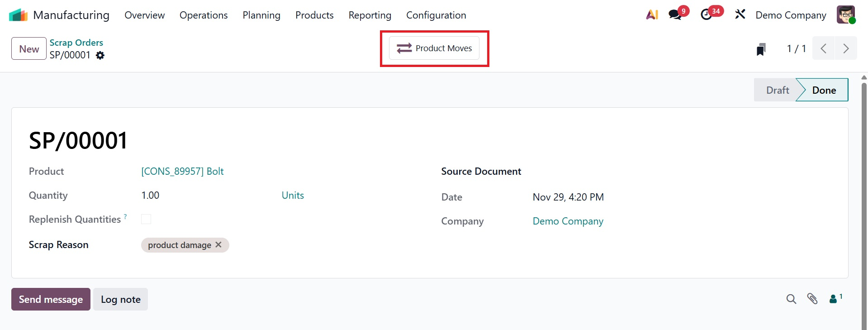This screenshot has width=868, height=330.
Task: Open the followers icon
Action: tap(834, 299)
